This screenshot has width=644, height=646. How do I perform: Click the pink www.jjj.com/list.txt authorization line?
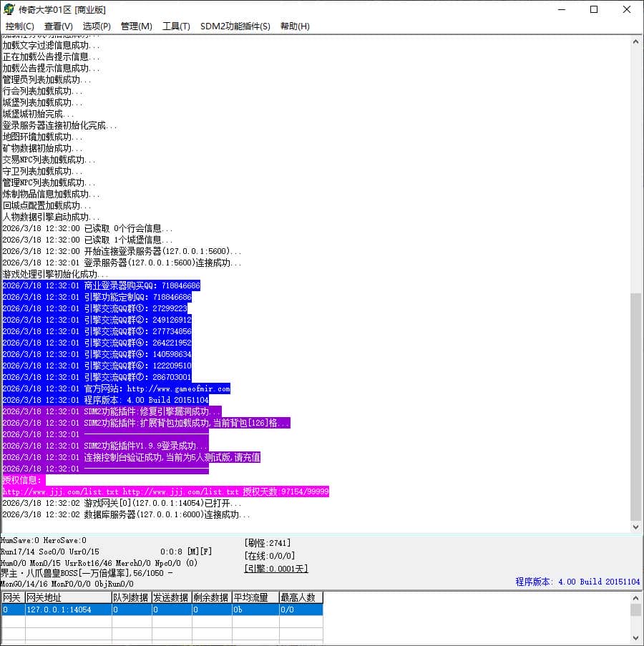[x=165, y=491]
